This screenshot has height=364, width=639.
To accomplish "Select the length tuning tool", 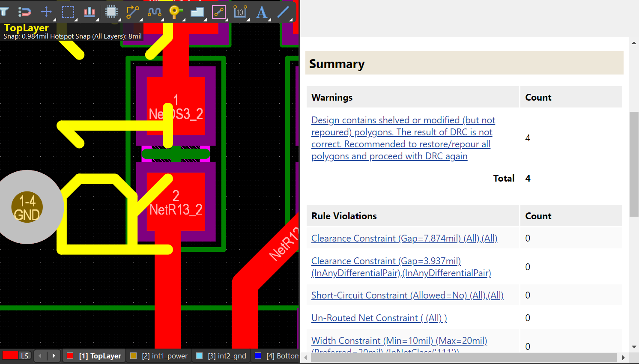I will pyautogui.click(x=154, y=12).
